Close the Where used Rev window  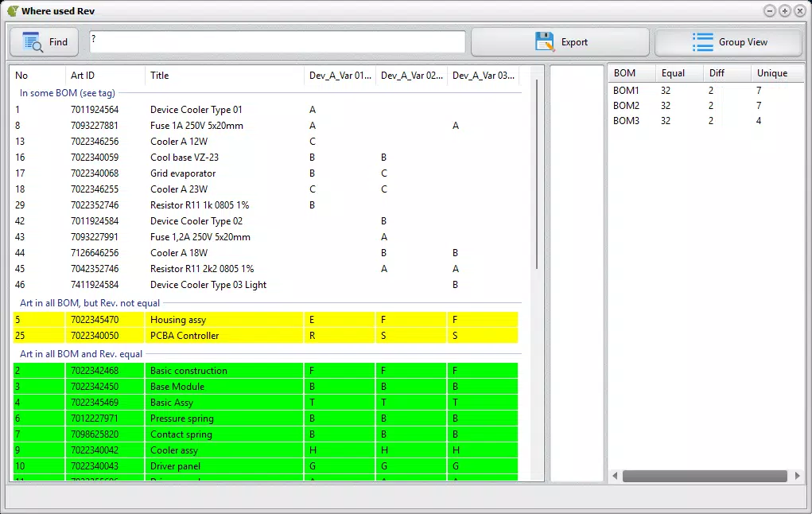(800, 11)
